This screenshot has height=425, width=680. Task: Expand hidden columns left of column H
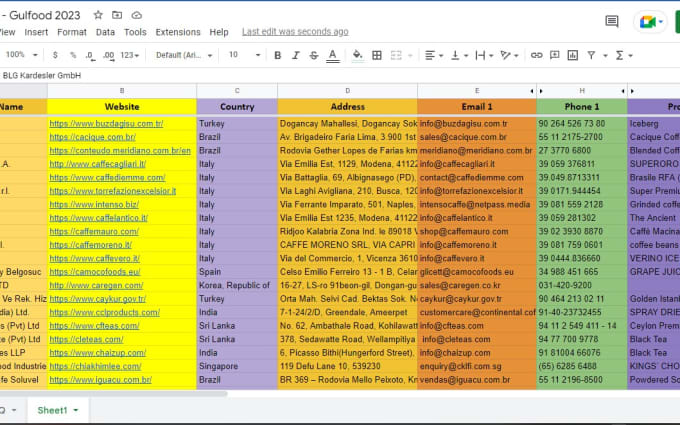(x=541, y=91)
